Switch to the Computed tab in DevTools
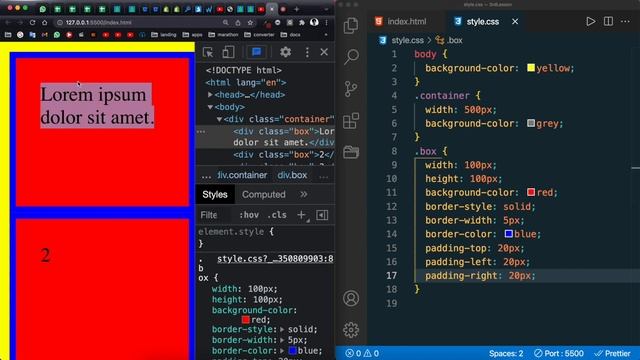Image resolution: width=640 pixels, height=360 pixels. (264, 194)
